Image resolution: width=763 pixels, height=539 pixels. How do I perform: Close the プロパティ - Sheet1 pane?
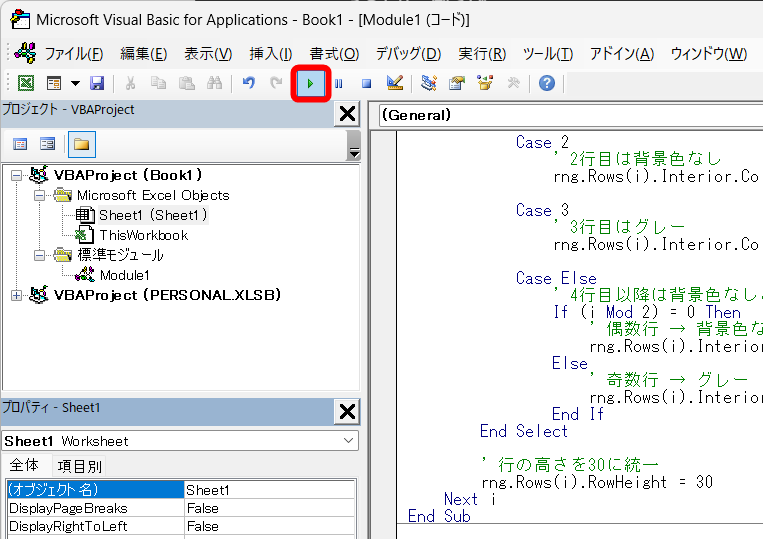pos(347,412)
